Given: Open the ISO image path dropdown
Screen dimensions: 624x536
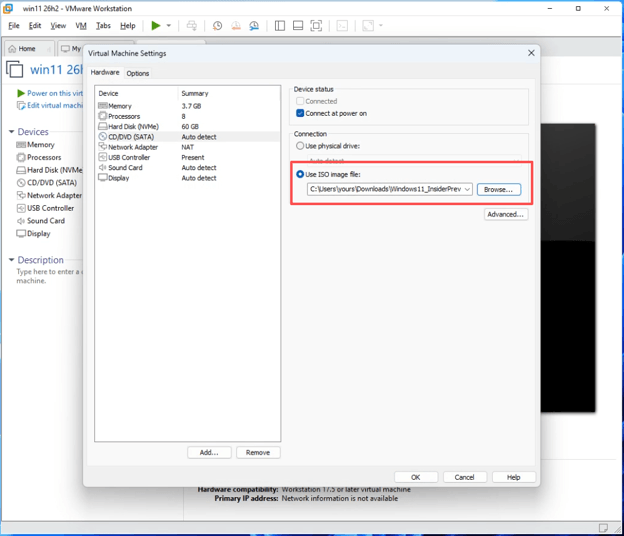Looking at the screenshot, I should click(468, 189).
